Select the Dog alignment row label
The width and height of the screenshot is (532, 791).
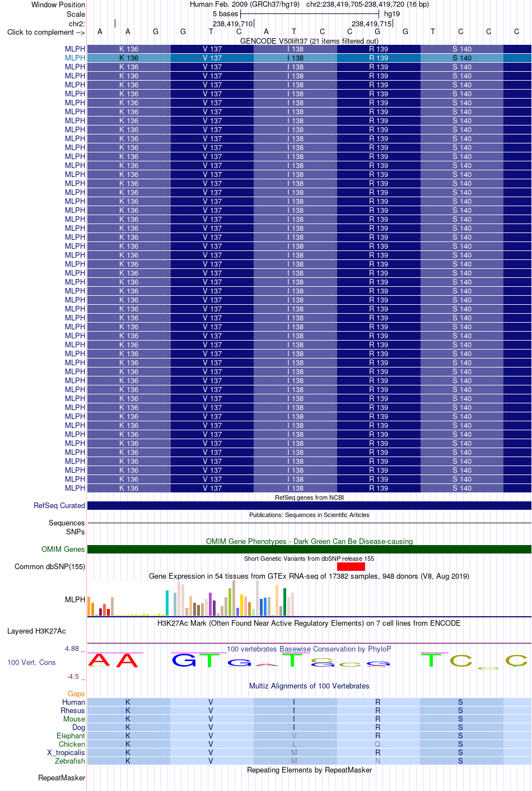point(79,727)
